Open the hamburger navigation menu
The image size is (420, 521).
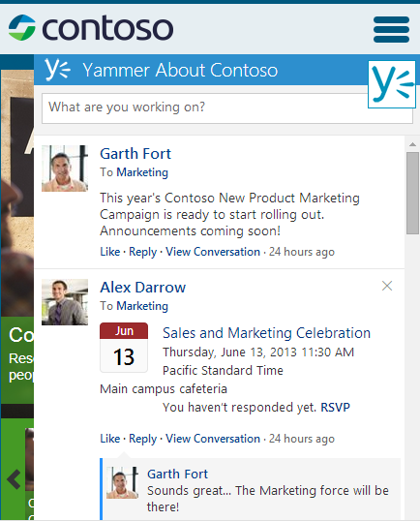click(x=391, y=29)
